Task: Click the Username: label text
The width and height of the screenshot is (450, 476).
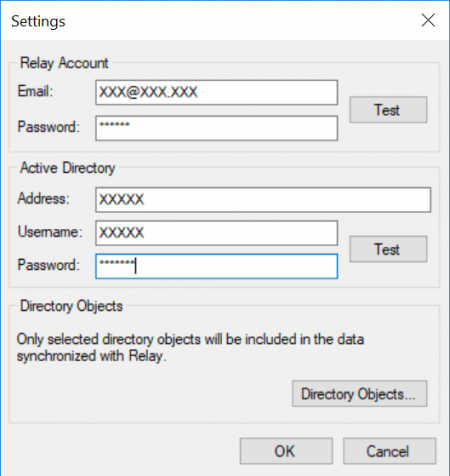Action: [x=50, y=232]
